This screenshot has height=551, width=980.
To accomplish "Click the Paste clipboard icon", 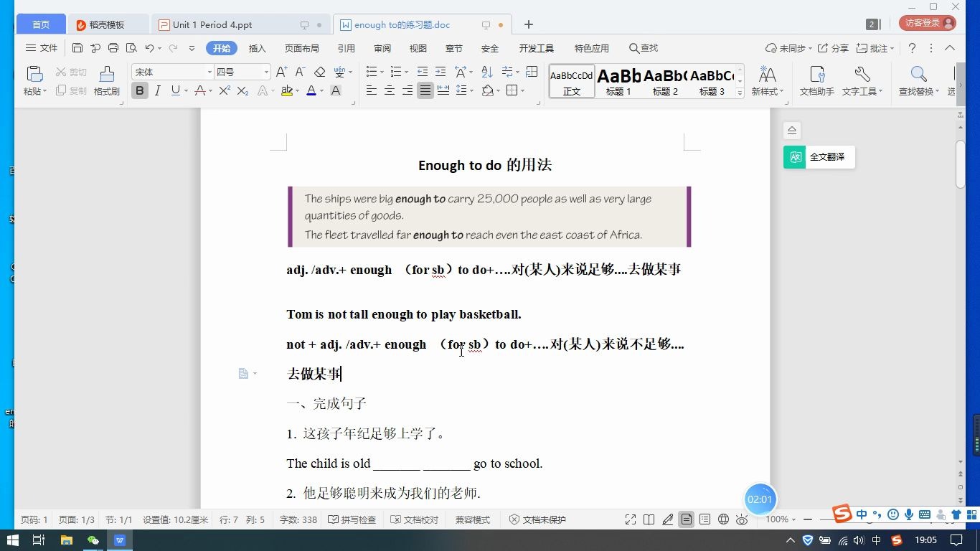I will (34, 74).
